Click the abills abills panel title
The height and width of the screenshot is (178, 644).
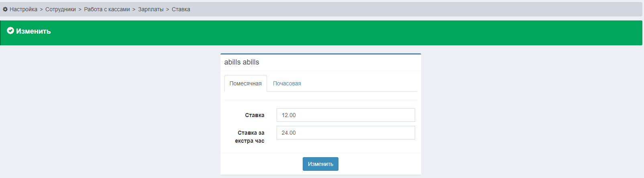pyautogui.click(x=241, y=62)
